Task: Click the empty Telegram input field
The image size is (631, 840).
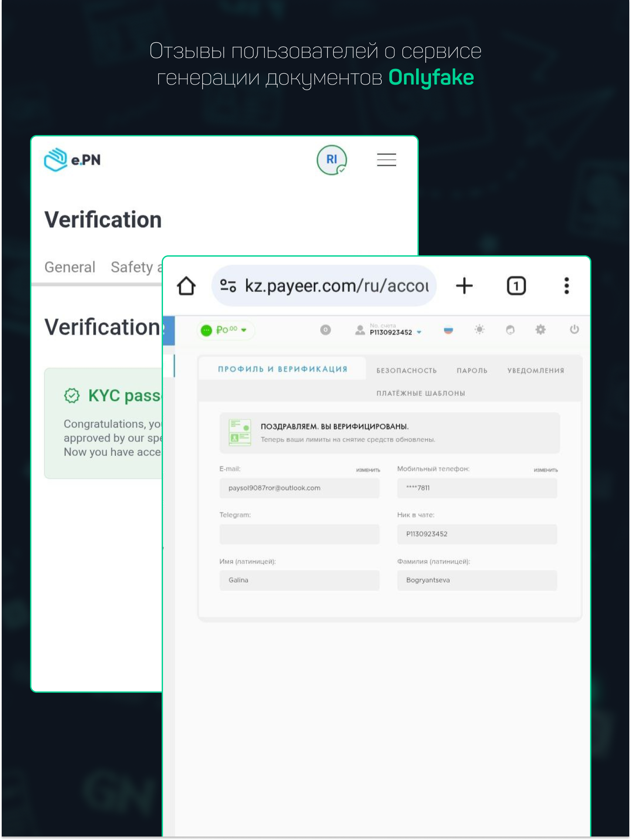Action: point(299,534)
